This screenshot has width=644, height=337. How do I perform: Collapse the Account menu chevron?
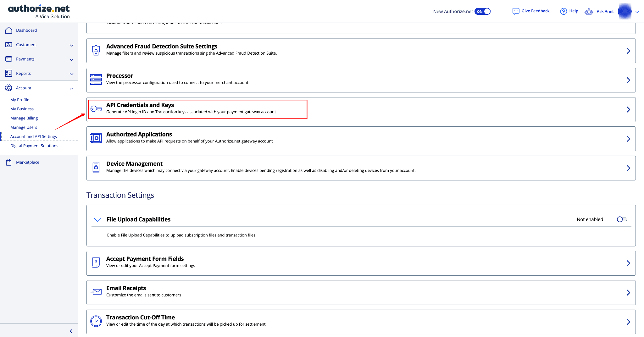71,89
